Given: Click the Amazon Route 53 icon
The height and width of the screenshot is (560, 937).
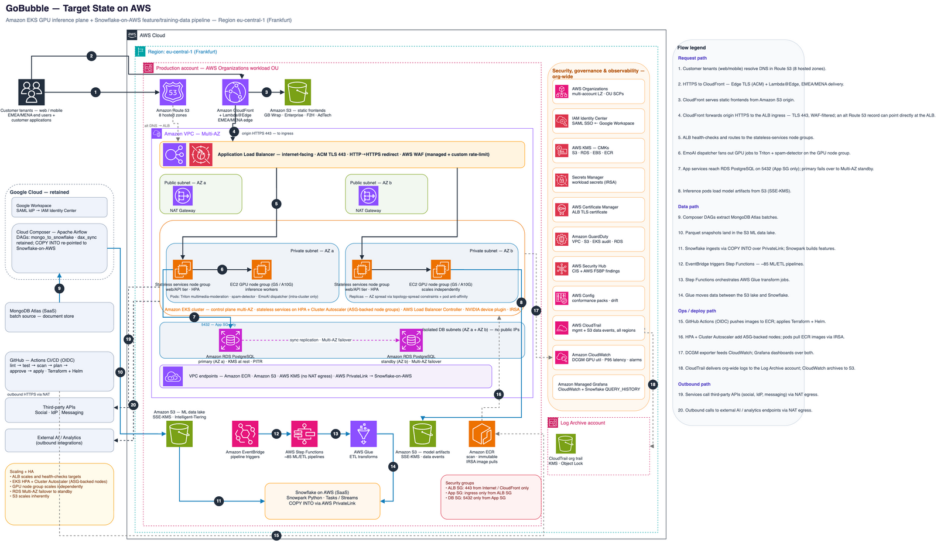Looking at the screenshot, I should tap(173, 92).
